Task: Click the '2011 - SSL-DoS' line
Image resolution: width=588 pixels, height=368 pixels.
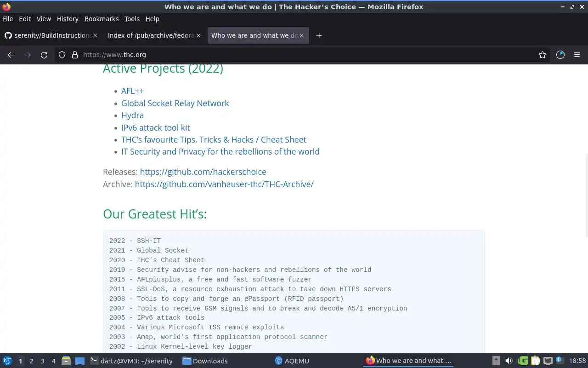Action: click(250, 289)
